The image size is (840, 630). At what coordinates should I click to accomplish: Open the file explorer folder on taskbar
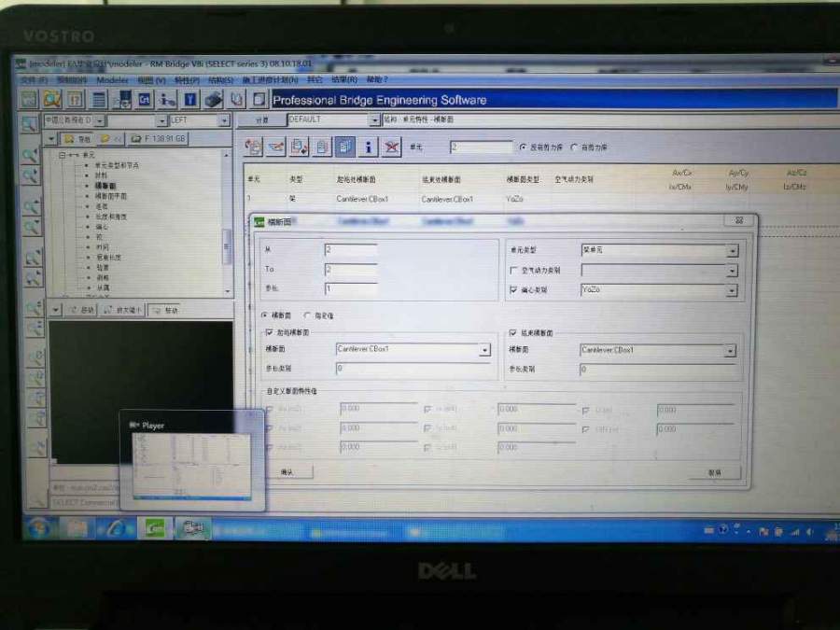tap(77, 529)
